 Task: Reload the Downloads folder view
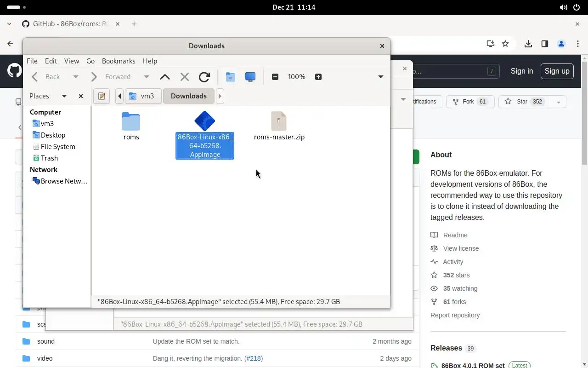204,77
